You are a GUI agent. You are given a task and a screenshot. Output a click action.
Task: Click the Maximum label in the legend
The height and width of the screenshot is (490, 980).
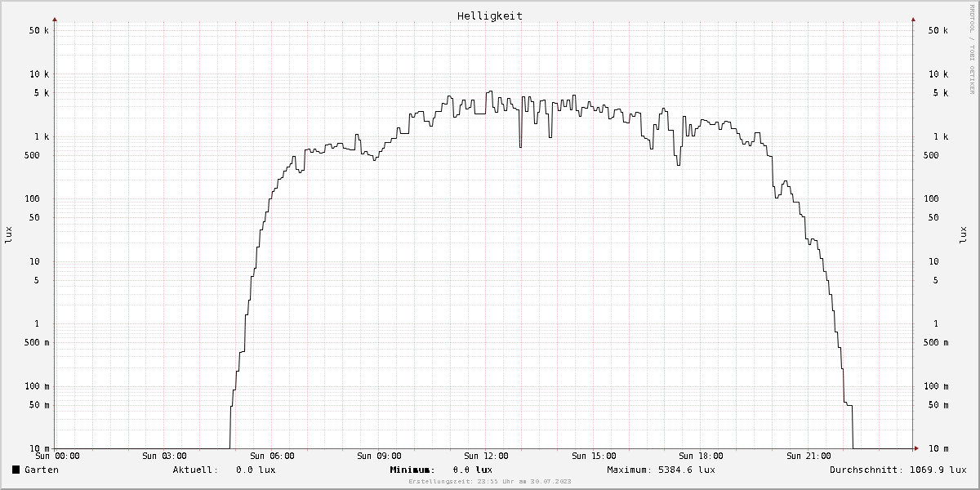(x=630, y=470)
